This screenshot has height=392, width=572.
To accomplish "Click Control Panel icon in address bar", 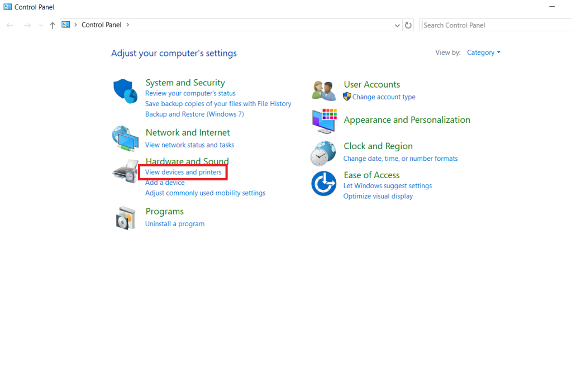I will click(x=66, y=25).
